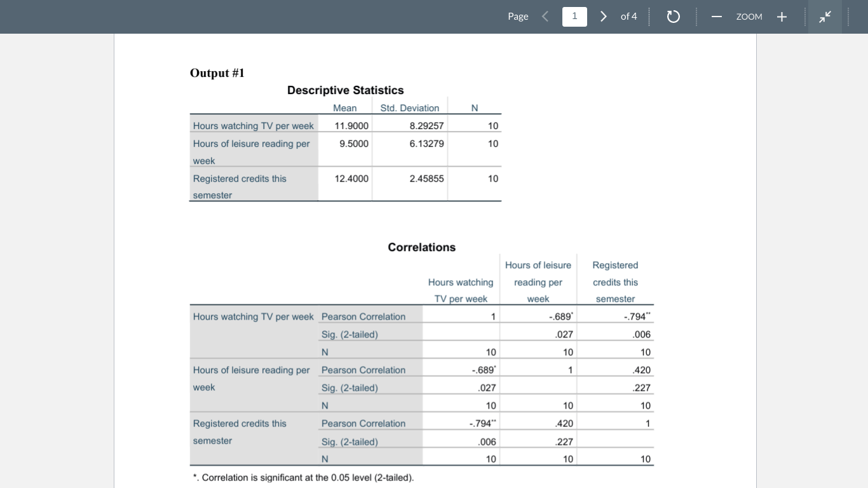Click the Std. Deviation column header
Image resolution: width=868 pixels, height=488 pixels.
click(409, 108)
